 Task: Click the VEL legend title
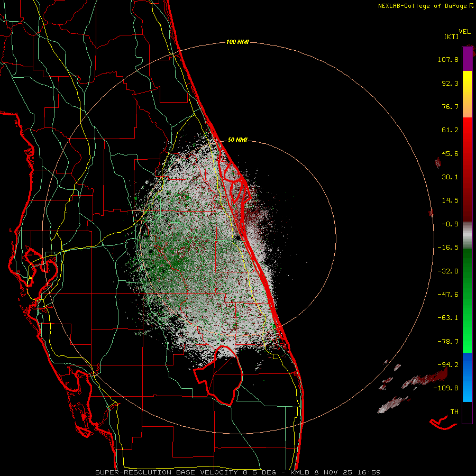[464, 31]
